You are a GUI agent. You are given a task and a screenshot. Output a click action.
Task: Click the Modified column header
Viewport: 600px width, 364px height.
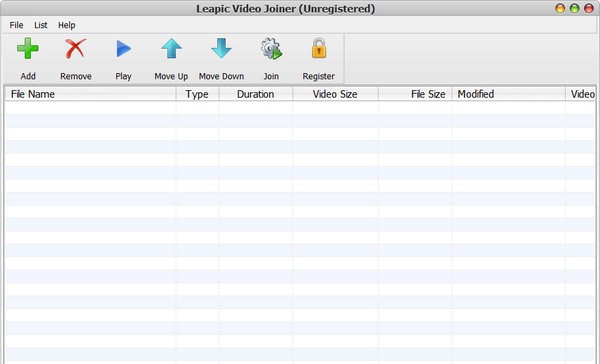pos(509,94)
